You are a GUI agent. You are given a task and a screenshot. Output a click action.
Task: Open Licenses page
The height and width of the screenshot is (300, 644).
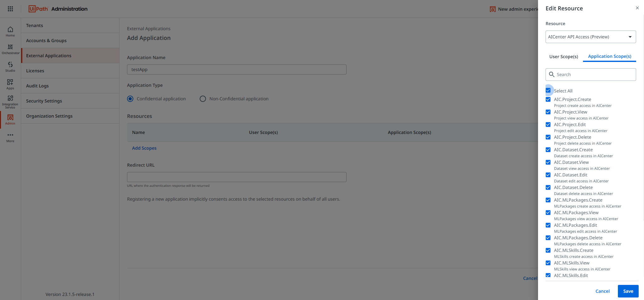click(x=70, y=71)
